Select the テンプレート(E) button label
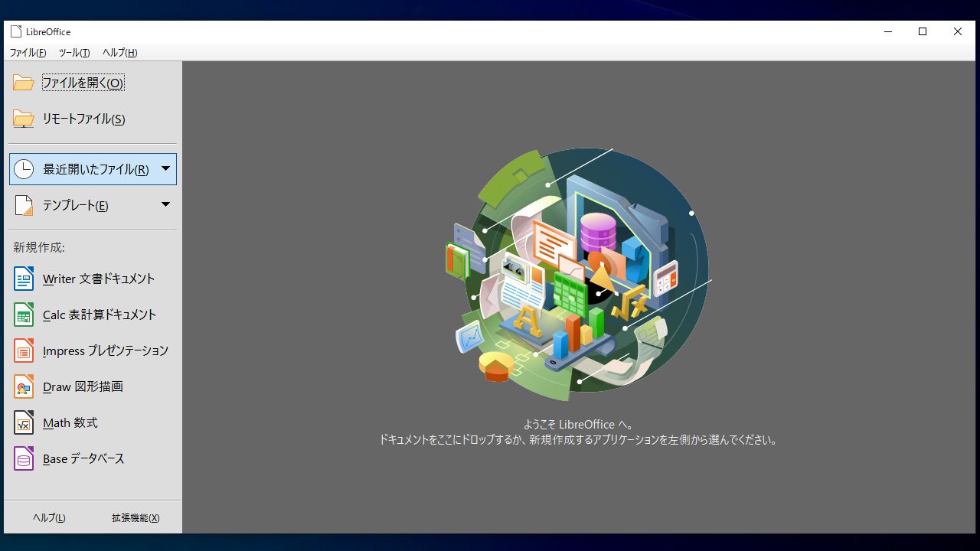Screen dimensions: 980x551 pos(76,205)
